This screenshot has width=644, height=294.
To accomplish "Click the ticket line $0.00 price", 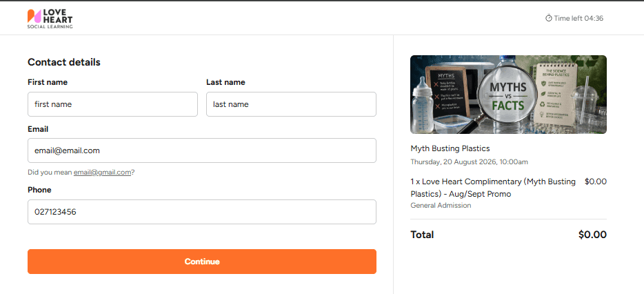I will coord(596,182).
